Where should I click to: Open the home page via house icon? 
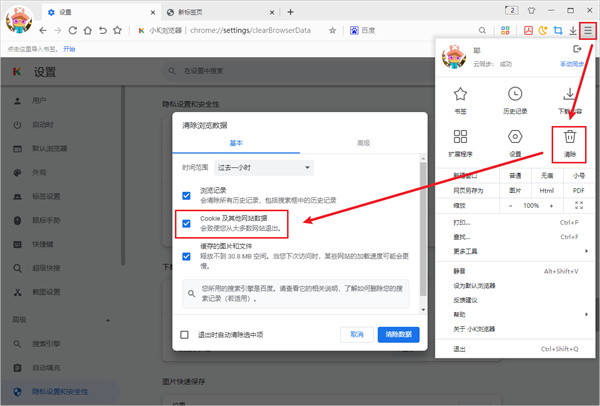coord(88,31)
